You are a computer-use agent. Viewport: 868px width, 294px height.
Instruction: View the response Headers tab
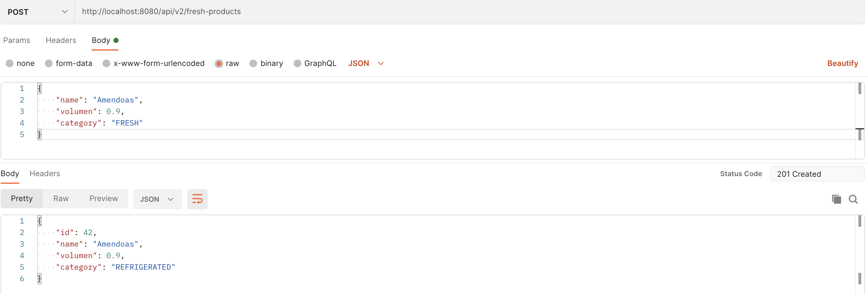[45, 174]
